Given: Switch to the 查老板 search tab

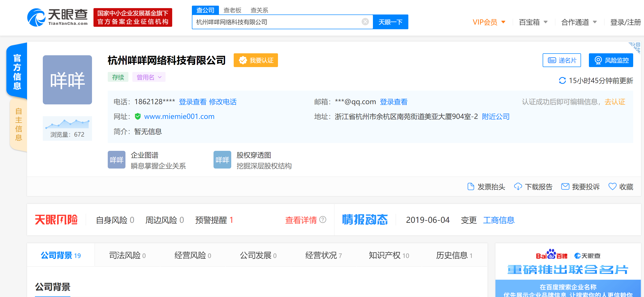Looking at the screenshot, I should [232, 10].
